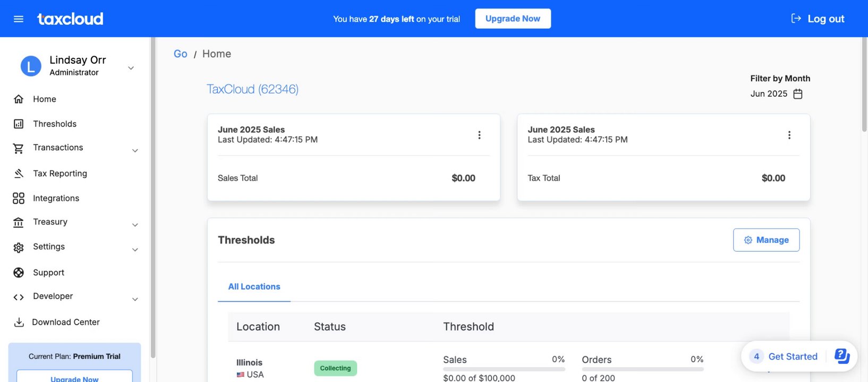This screenshot has height=382, width=868.
Task: Click the sidebar Upgrade Now button
Action: point(74,378)
